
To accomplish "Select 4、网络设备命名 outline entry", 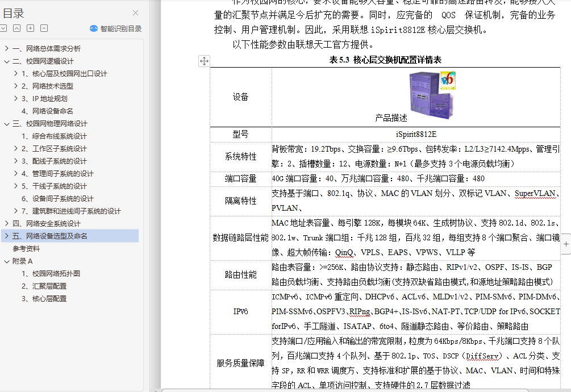I will (47, 111).
